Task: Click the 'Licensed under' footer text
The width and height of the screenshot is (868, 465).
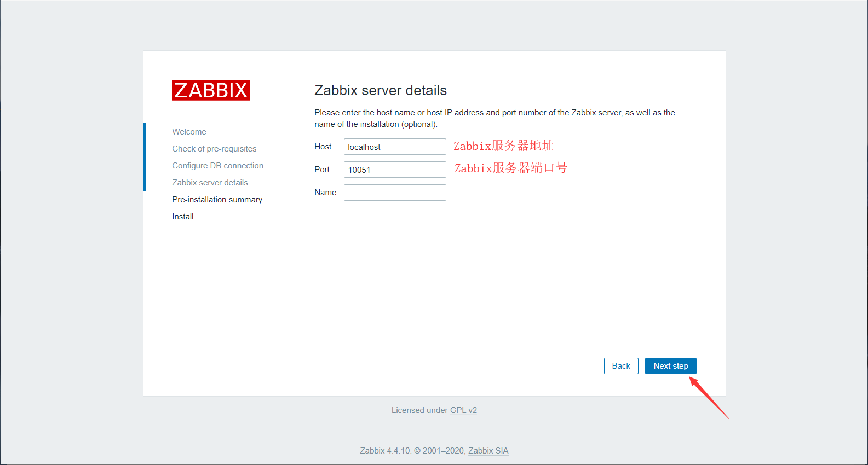Action: pos(419,410)
